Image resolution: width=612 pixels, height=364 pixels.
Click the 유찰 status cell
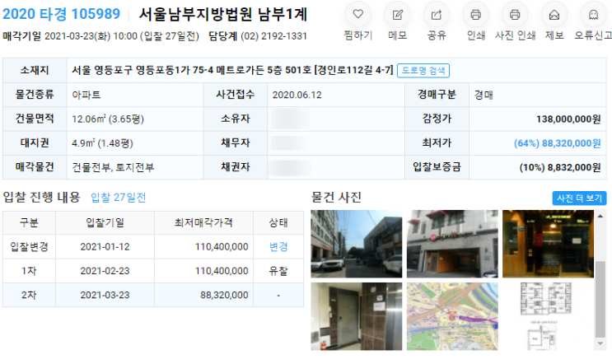pos(278,271)
